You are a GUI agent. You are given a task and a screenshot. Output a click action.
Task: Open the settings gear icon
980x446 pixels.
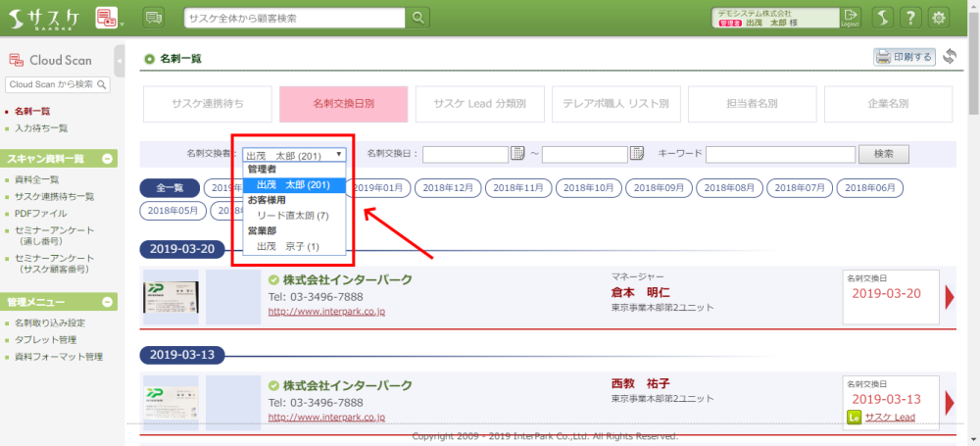coord(939,18)
